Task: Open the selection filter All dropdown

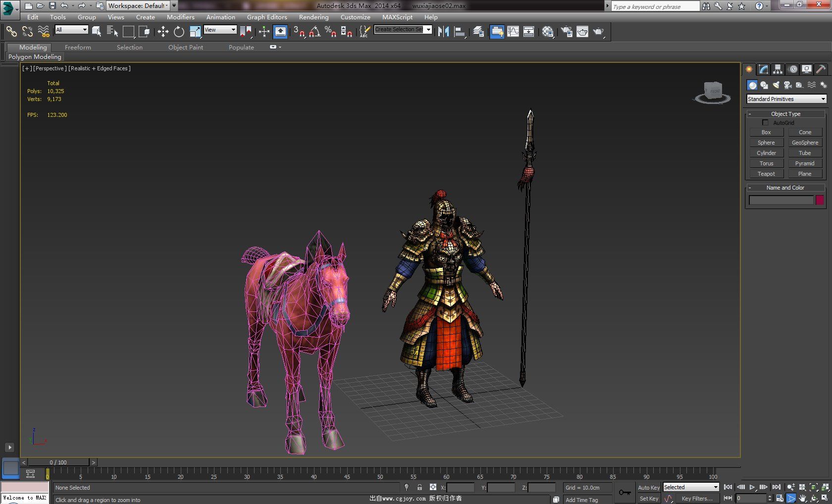Action: pos(71,30)
